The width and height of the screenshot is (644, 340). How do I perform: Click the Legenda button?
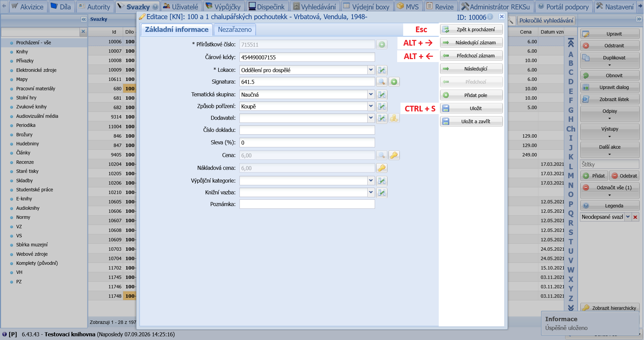point(610,206)
